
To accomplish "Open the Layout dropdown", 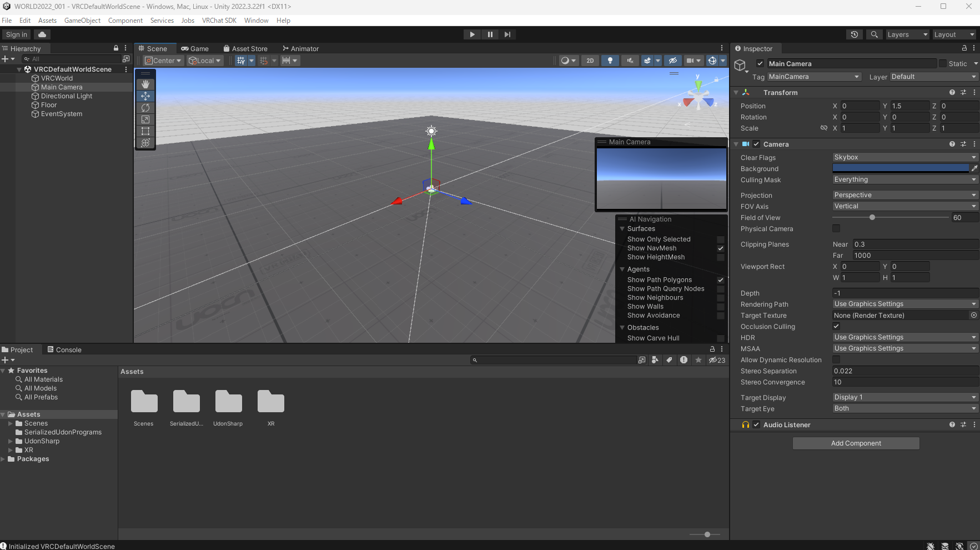I will pyautogui.click(x=954, y=34).
